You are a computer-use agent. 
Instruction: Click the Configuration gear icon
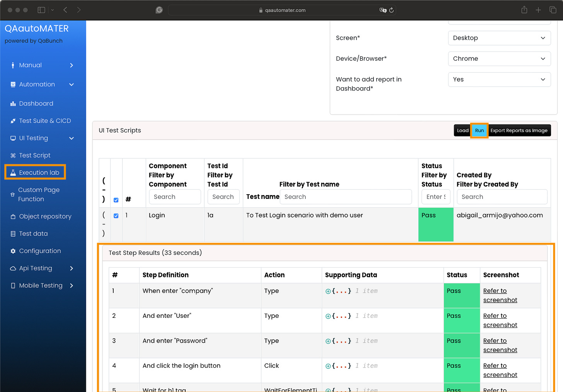click(x=13, y=251)
